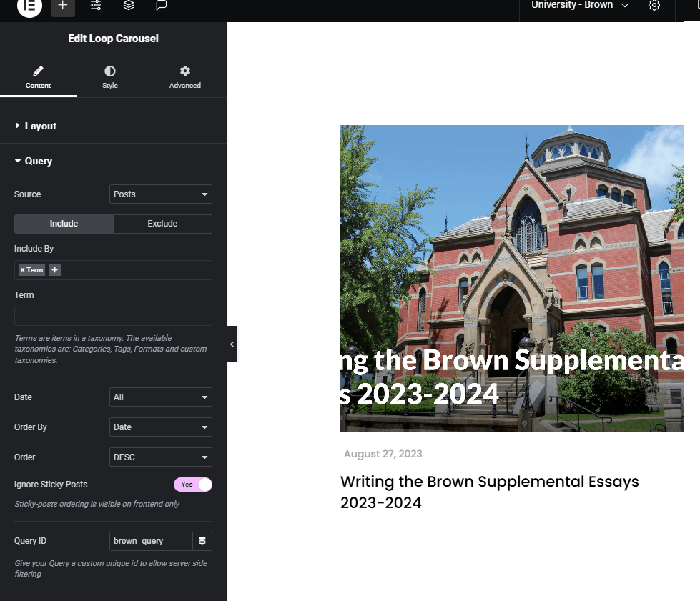Open Writing the Brown Supplemental Essays post title
700x601 pixels.
tap(489, 492)
